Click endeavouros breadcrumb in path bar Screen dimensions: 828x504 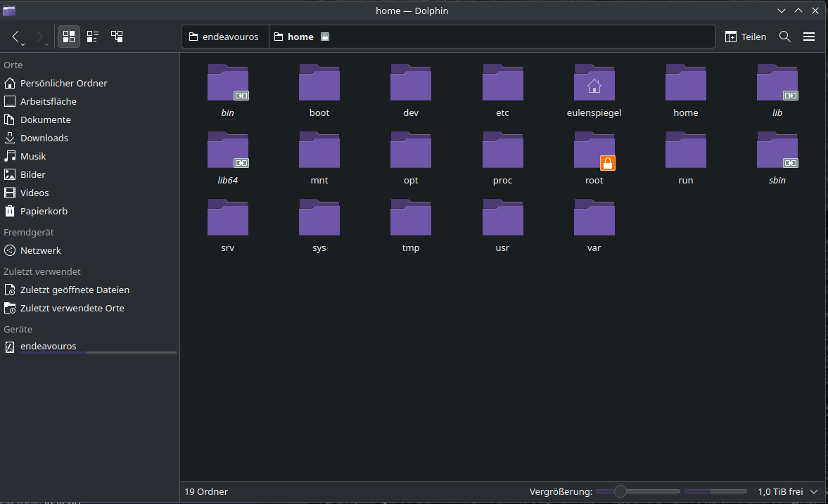[224, 37]
